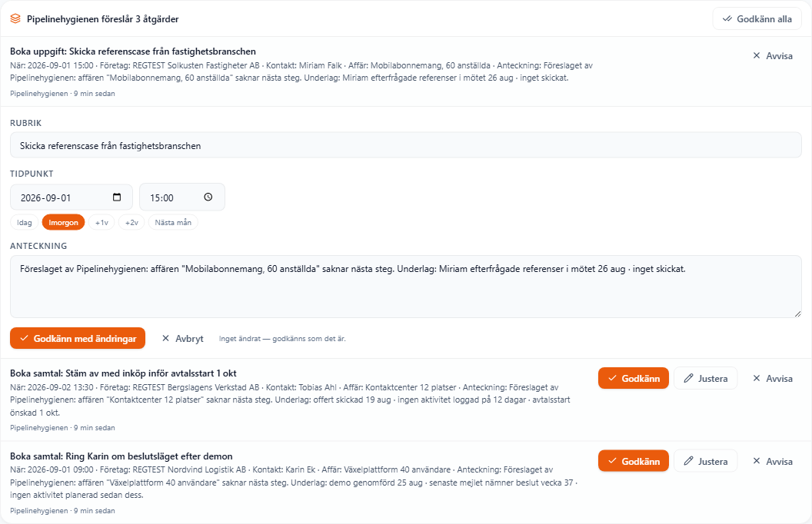The image size is (812, 524).
Task: Click Godkänn med ändringar button
Action: coord(78,338)
